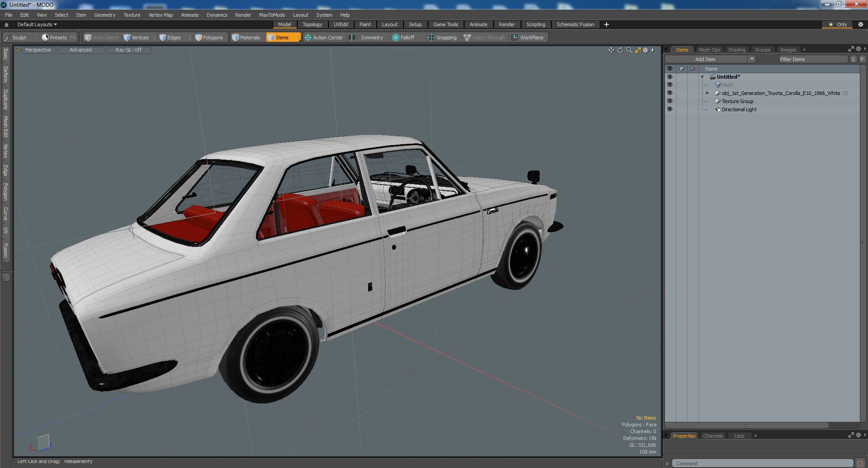The height and width of the screenshot is (468, 868).
Task: Click the viewport maximize arrows icon
Action: (x=638, y=50)
